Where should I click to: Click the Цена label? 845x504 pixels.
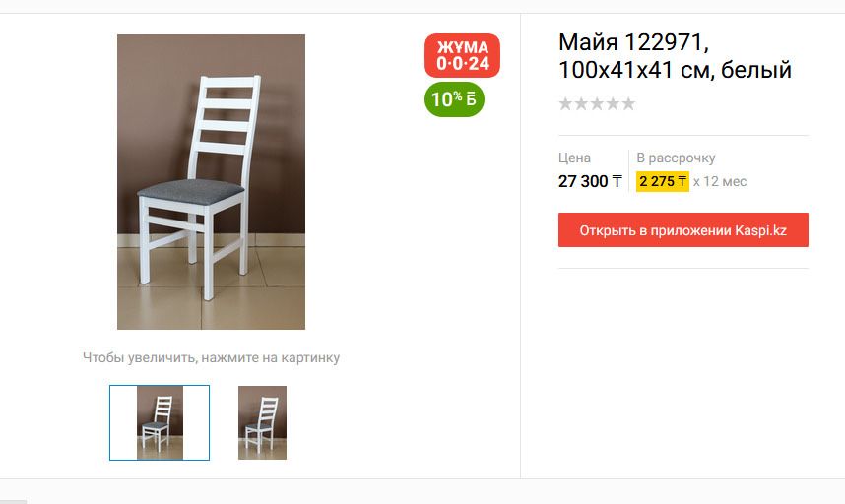point(574,157)
